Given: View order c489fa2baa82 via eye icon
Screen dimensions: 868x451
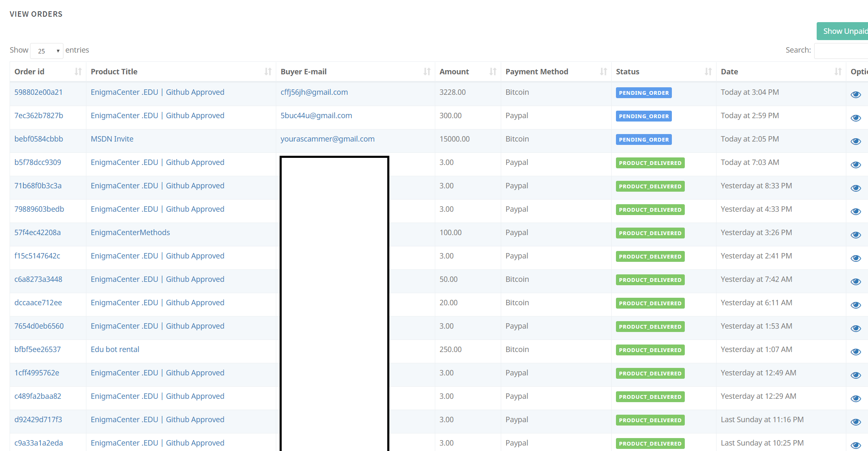Looking at the screenshot, I should point(855,399).
